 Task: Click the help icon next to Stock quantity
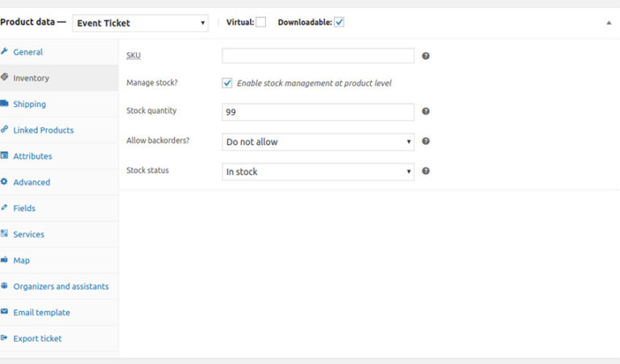(x=426, y=112)
